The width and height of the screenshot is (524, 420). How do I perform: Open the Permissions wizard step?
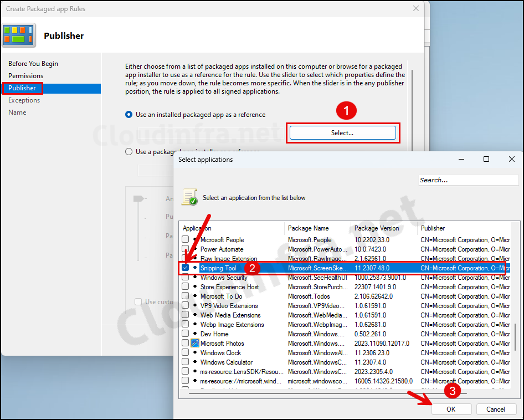pyautogui.click(x=25, y=76)
